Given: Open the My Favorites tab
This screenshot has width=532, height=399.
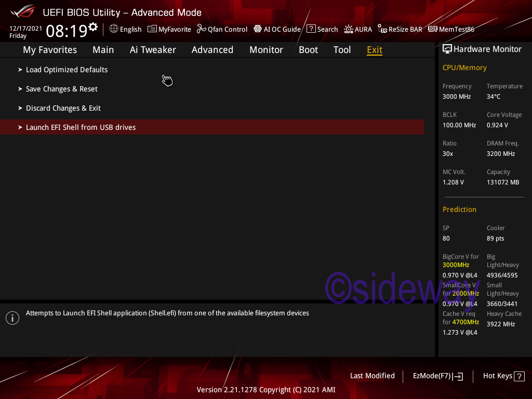Looking at the screenshot, I should [50, 50].
